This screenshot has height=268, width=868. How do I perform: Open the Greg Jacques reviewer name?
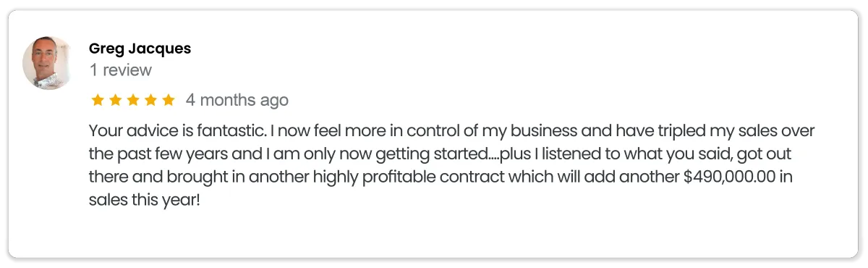click(x=140, y=49)
